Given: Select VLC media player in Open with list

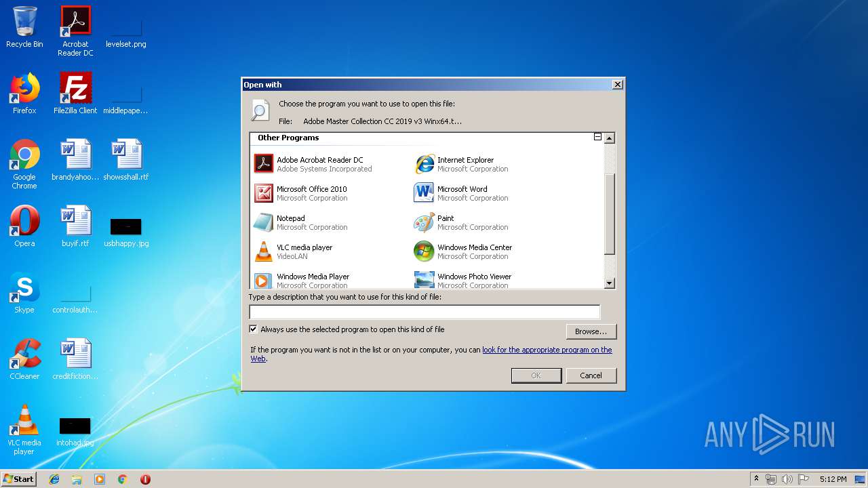Looking at the screenshot, I should click(x=294, y=251).
